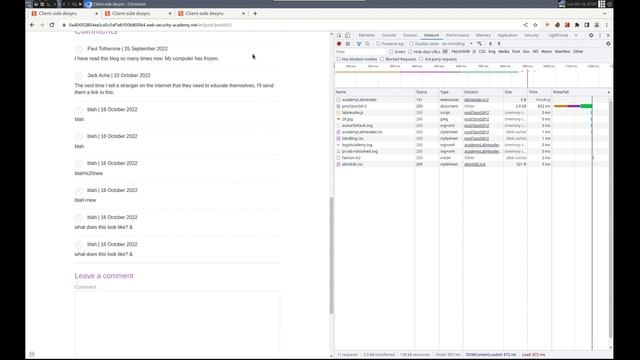Check the Blocked Requests option
The image size is (640, 360).
tap(382, 59)
